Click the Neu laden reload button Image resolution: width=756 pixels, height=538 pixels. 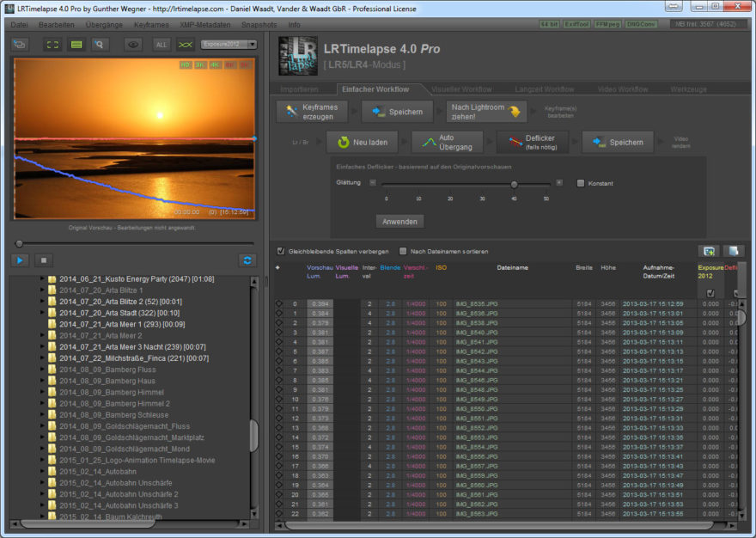363,143
